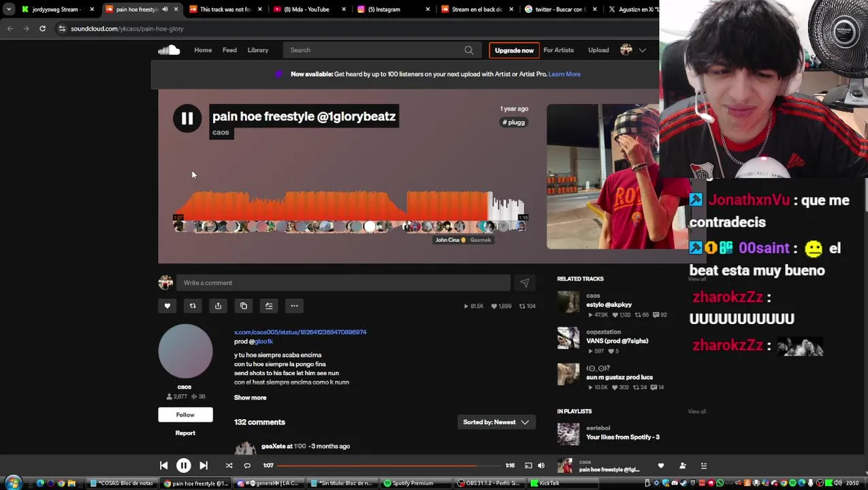Open the track artwork image
868x490 pixels.
click(x=603, y=176)
